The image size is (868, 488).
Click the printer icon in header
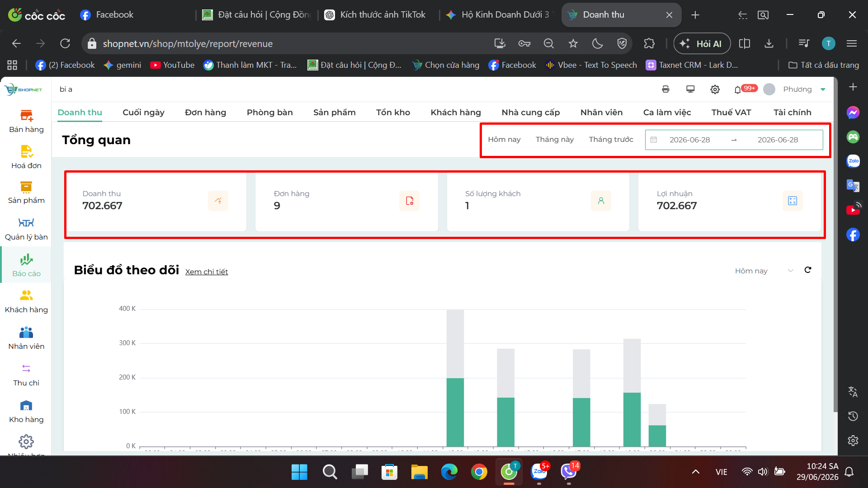[x=665, y=89]
